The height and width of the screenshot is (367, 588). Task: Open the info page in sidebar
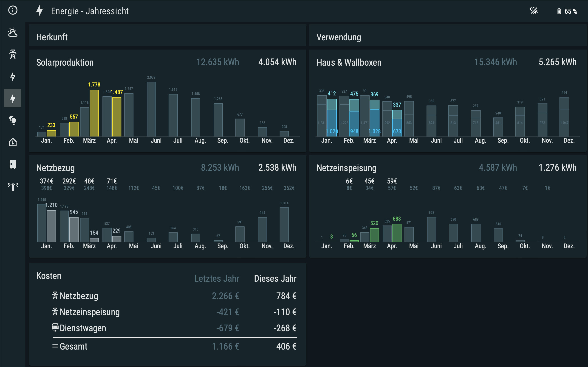[13, 10]
